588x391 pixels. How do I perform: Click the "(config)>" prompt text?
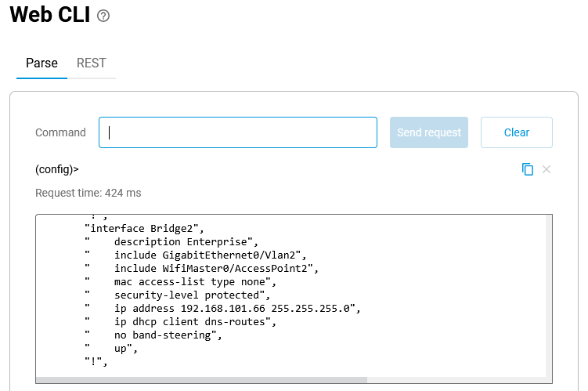click(x=57, y=169)
